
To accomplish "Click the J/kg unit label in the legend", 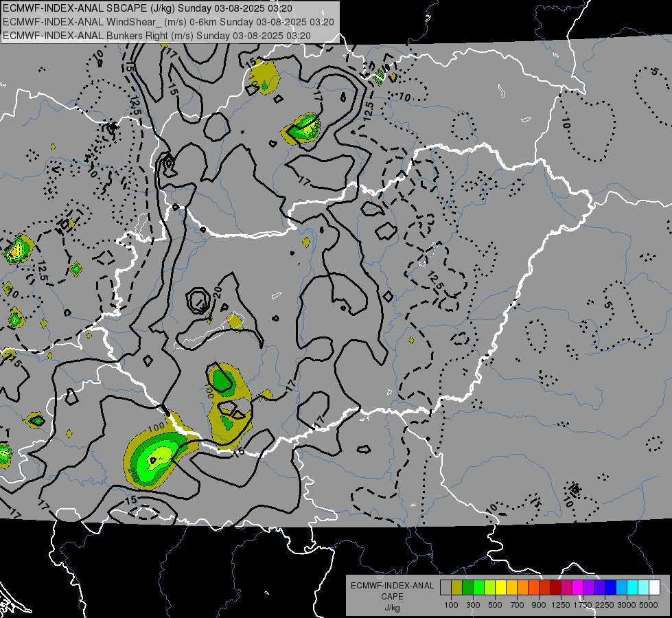I will (x=392, y=608).
